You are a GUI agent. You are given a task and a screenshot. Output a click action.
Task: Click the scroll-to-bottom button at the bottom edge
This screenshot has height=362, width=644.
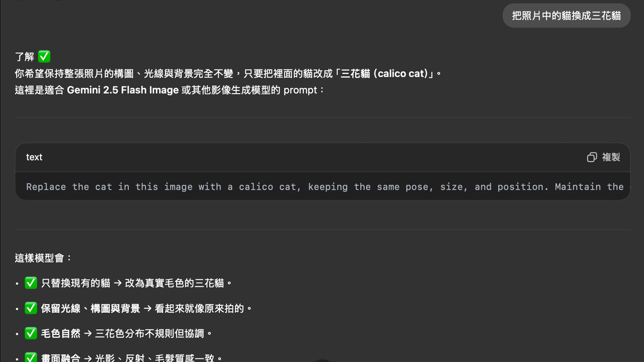point(322,360)
